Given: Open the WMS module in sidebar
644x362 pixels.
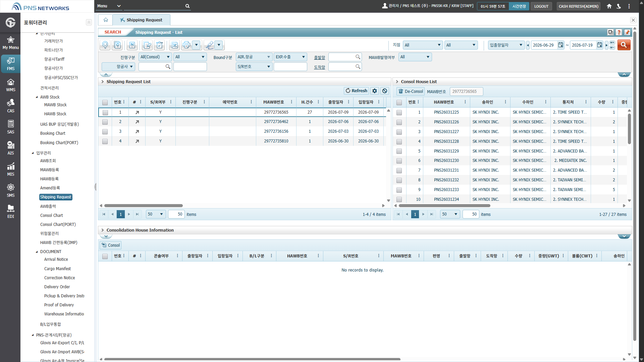Looking at the screenshot, I should pos(11,85).
